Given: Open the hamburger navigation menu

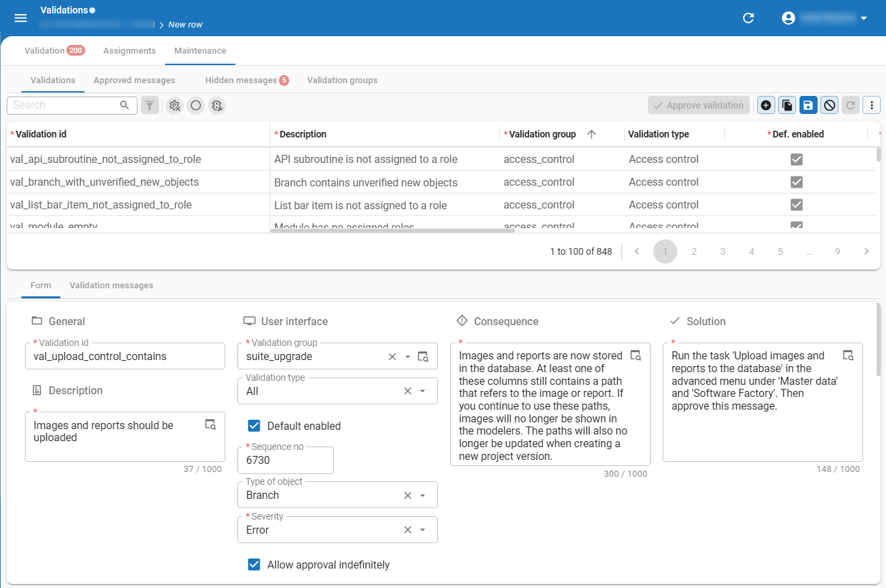Looking at the screenshot, I should click(21, 18).
